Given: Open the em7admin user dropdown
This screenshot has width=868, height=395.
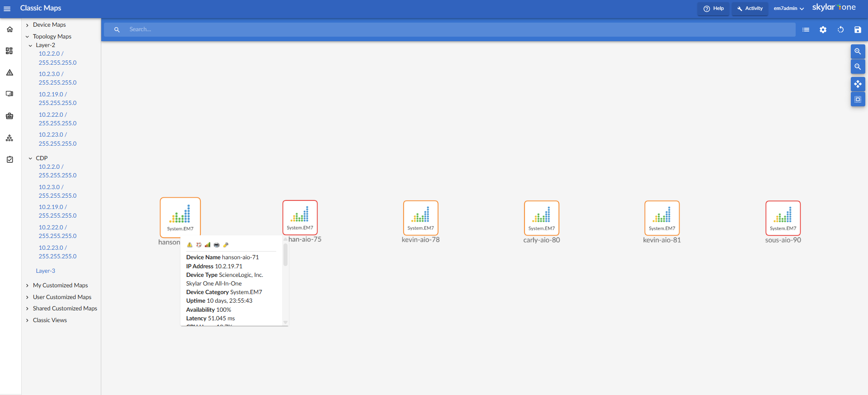Looking at the screenshot, I should click(x=788, y=9).
